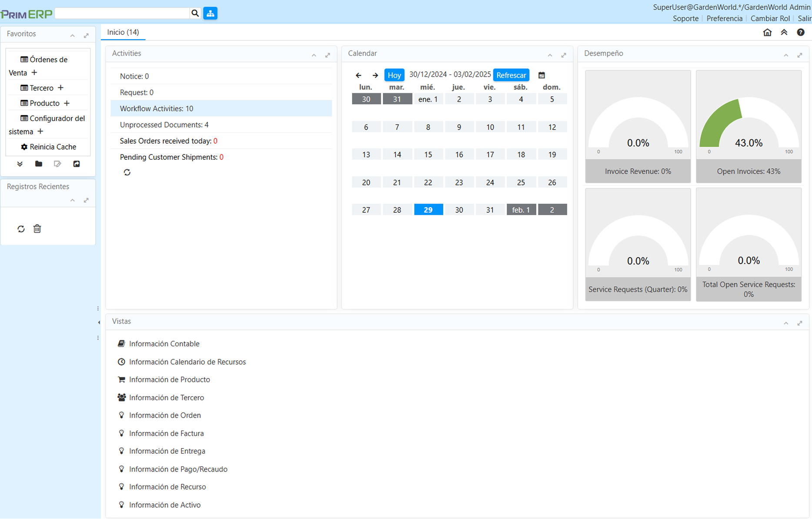Click the help question mark icon

[800, 33]
